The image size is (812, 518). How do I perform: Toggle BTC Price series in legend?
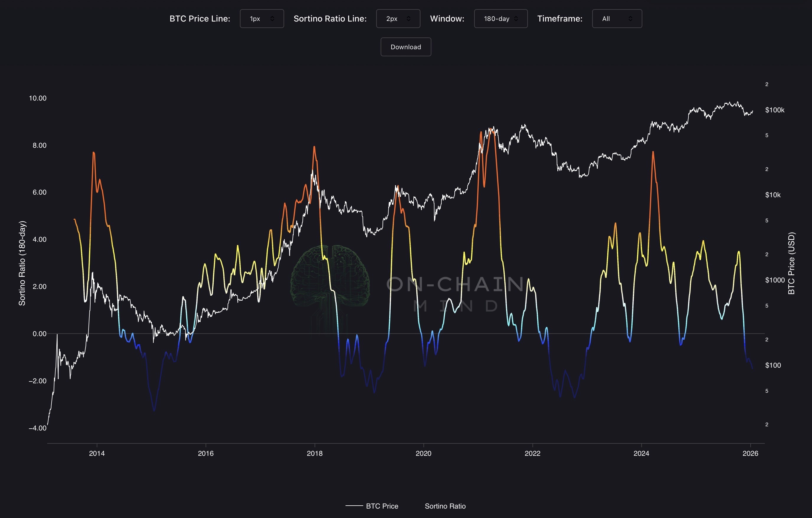[382, 506]
